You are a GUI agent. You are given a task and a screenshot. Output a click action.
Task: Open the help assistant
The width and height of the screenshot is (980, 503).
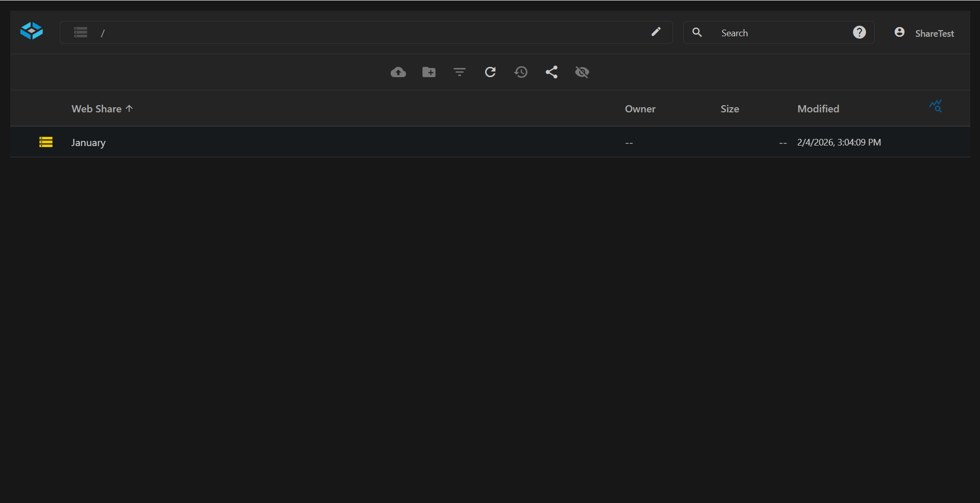click(859, 32)
